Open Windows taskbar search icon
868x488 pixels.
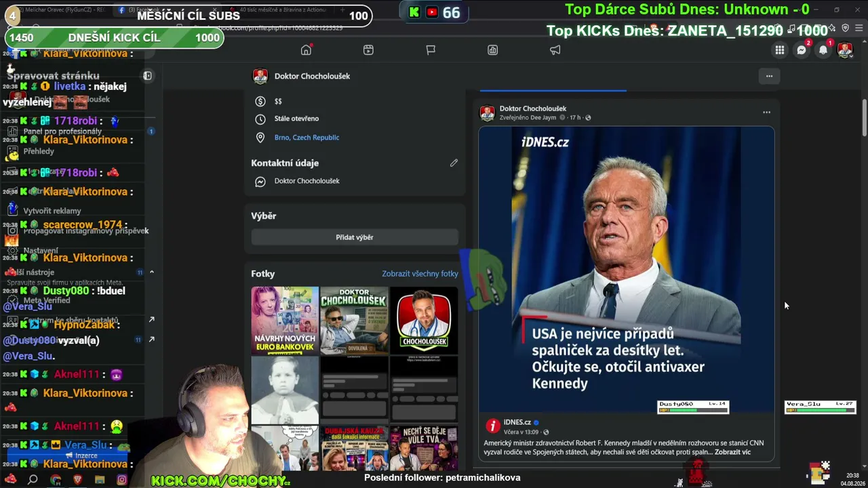click(33, 480)
